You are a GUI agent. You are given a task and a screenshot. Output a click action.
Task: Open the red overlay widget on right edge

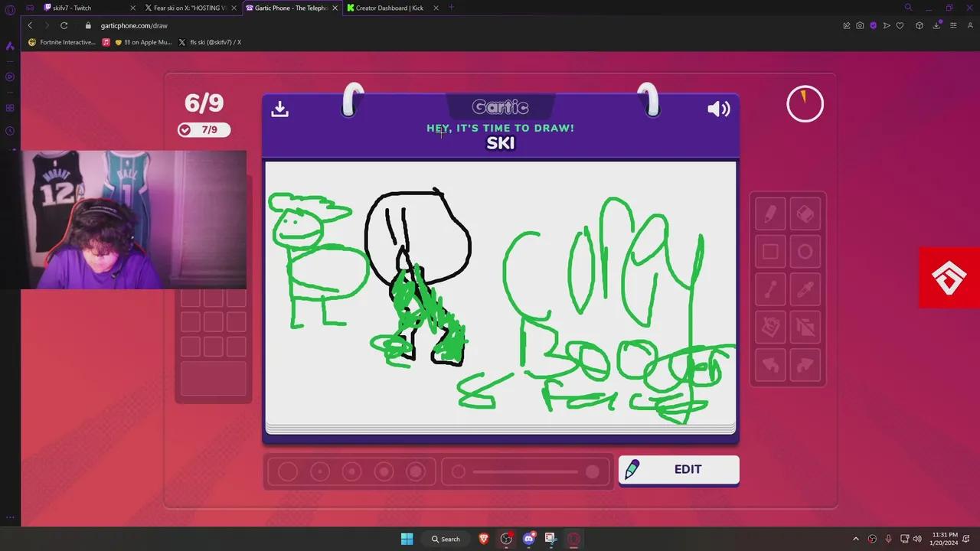(x=949, y=277)
